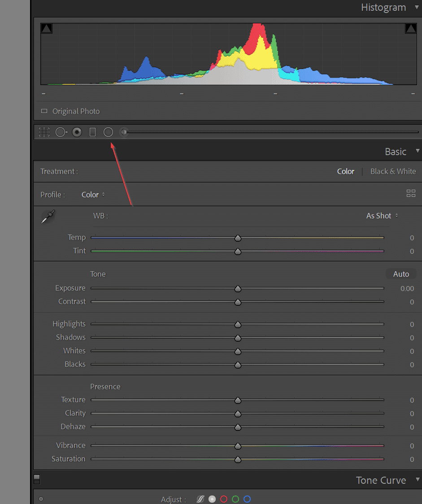Image resolution: width=422 pixels, height=504 pixels.
Task: Click the Original Photo status bar
Action: pyautogui.click(x=76, y=111)
